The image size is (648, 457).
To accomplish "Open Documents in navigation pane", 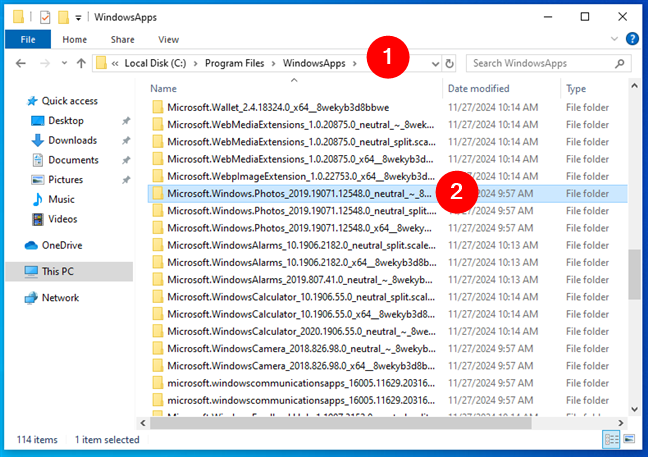I will [x=73, y=160].
